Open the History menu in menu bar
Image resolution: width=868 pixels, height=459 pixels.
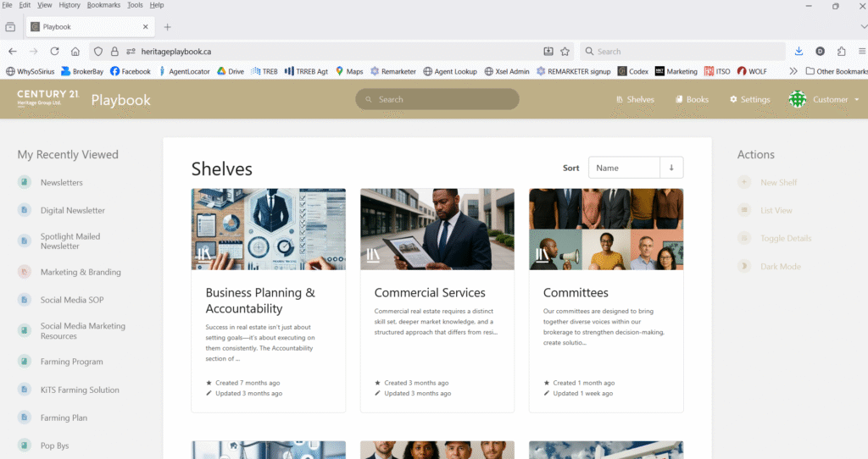(70, 5)
